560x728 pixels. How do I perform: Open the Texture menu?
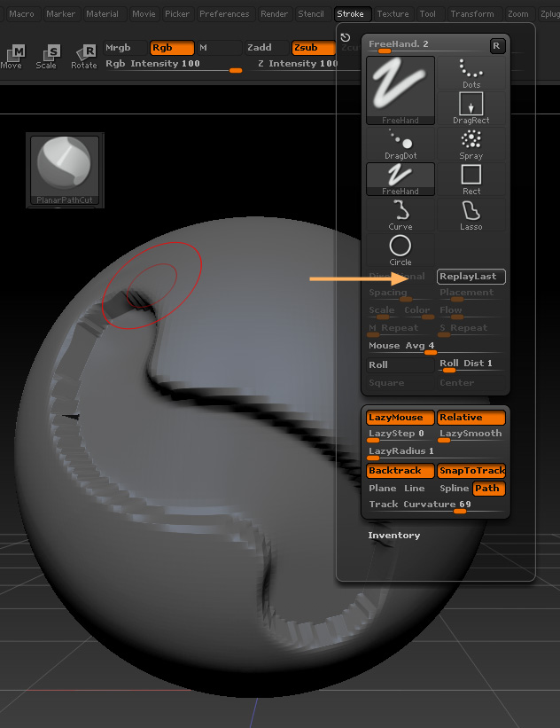(393, 14)
